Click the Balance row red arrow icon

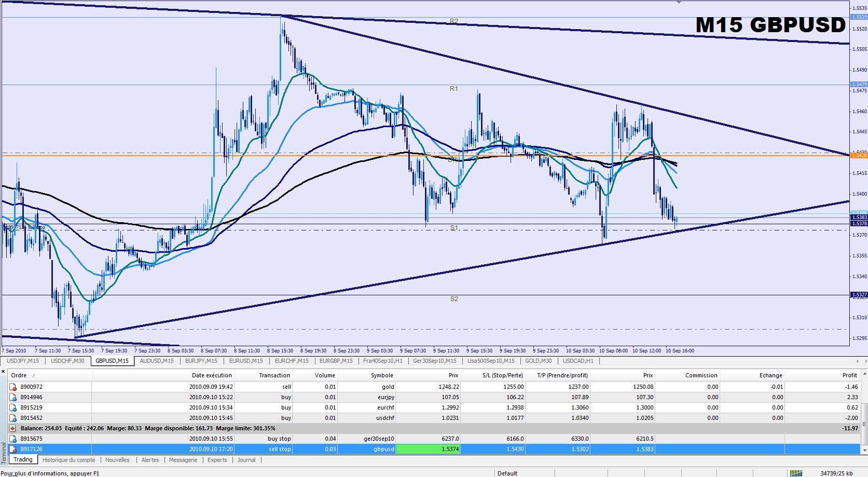coord(13,428)
